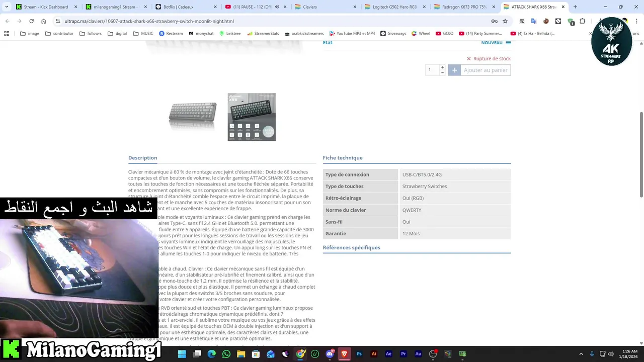Click the Ajouter au panier button
Image resolution: width=644 pixels, height=362 pixels.
[x=479, y=70]
